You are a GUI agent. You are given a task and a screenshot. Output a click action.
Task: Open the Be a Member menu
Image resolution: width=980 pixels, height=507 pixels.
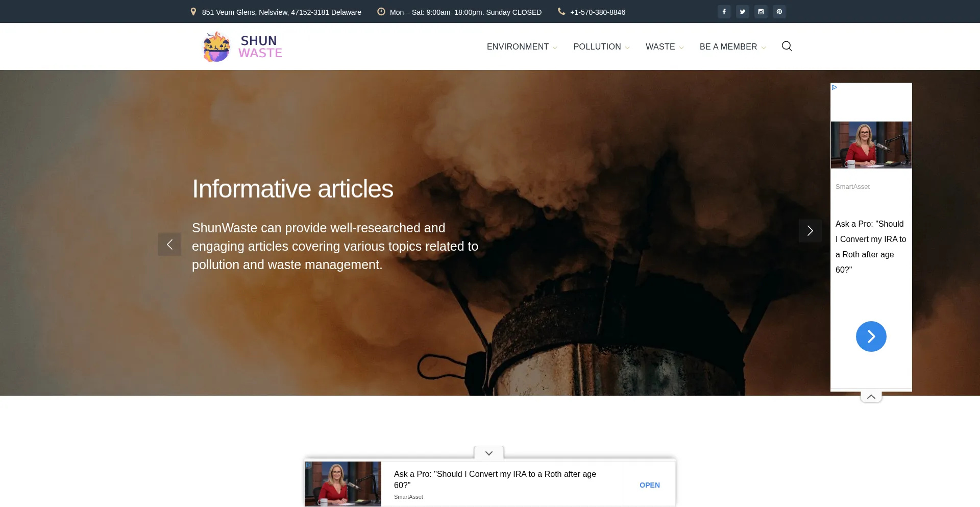tap(732, 47)
